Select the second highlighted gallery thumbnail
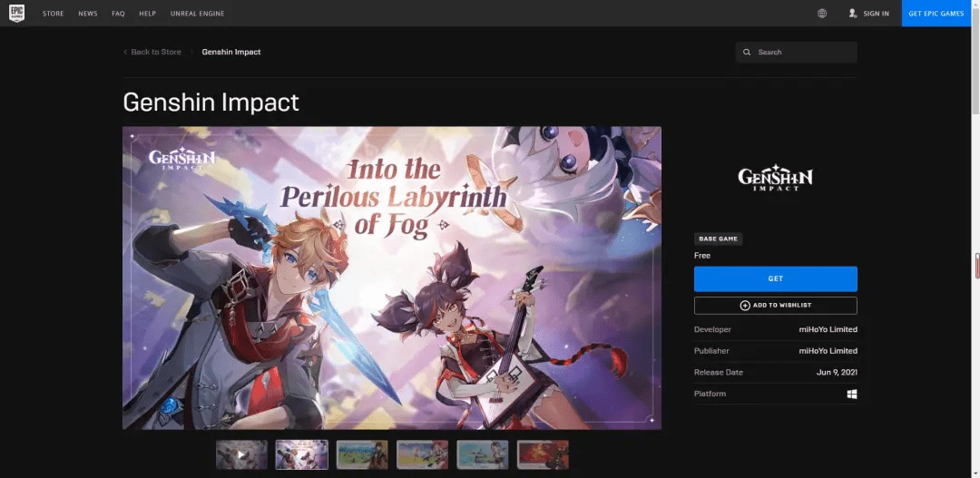The width and height of the screenshot is (980, 478). [x=302, y=455]
